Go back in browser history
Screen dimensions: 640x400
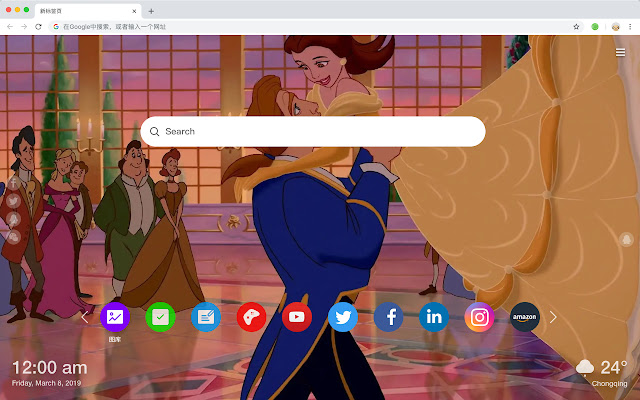10,27
